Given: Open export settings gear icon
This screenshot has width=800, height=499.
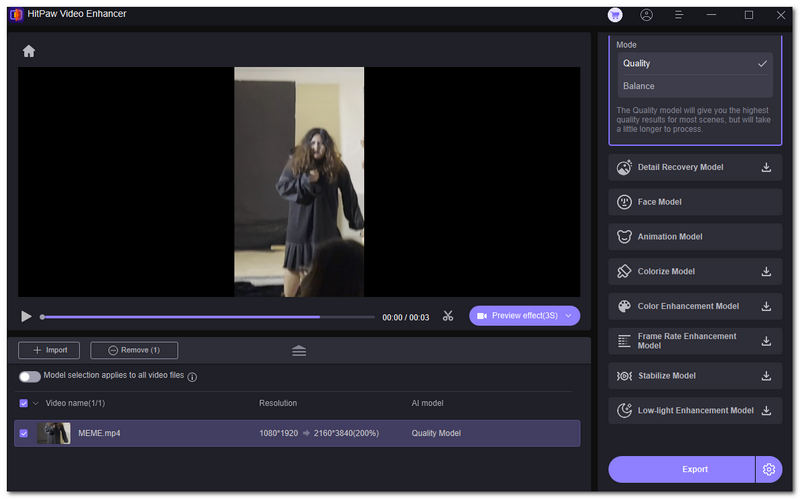Looking at the screenshot, I should [769, 469].
